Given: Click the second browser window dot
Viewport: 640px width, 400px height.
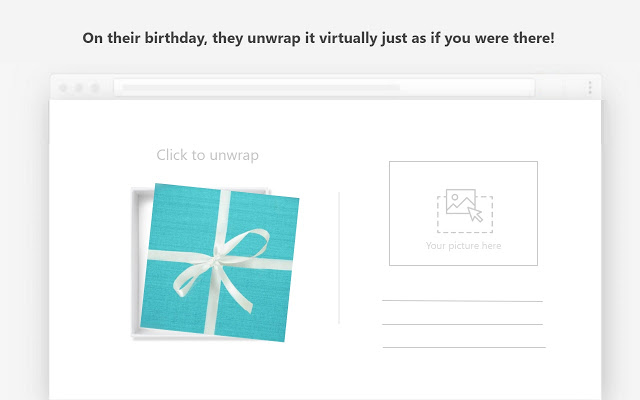Looking at the screenshot, I should pos(80,88).
